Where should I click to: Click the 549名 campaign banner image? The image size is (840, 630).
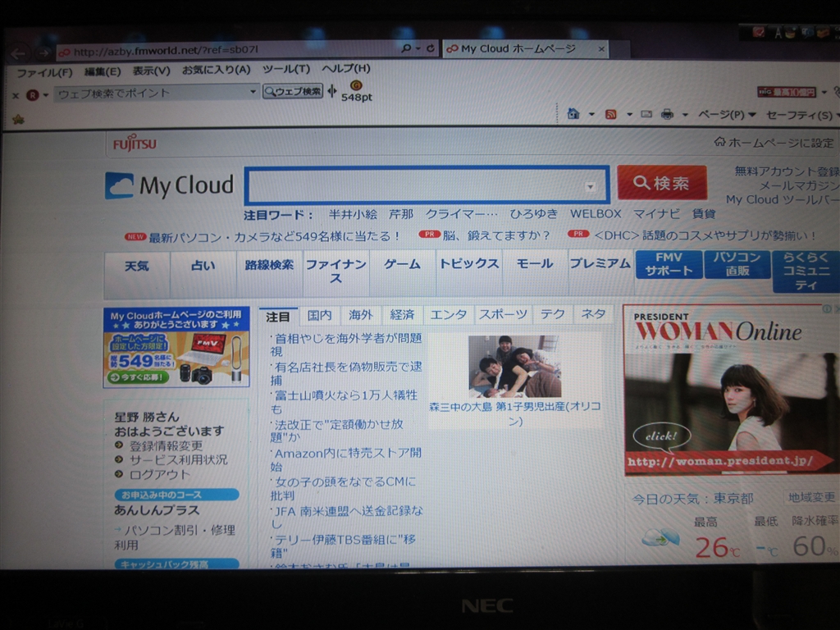pos(176,347)
